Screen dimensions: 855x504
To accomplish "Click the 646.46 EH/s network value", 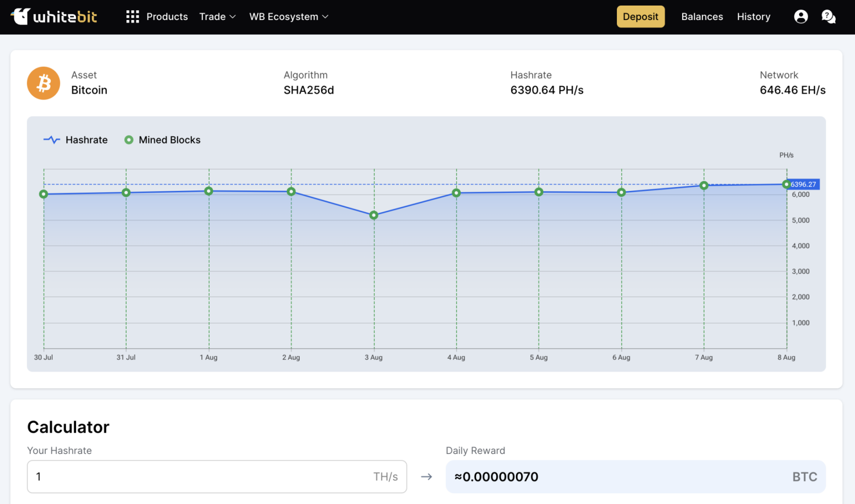I will point(792,90).
